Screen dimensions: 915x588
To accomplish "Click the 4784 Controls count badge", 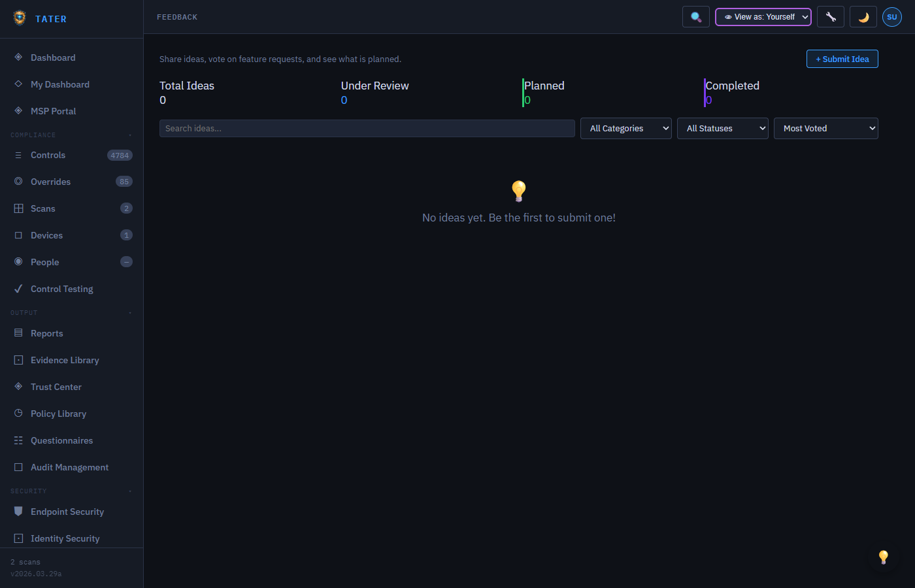I will pyautogui.click(x=120, y=155).
